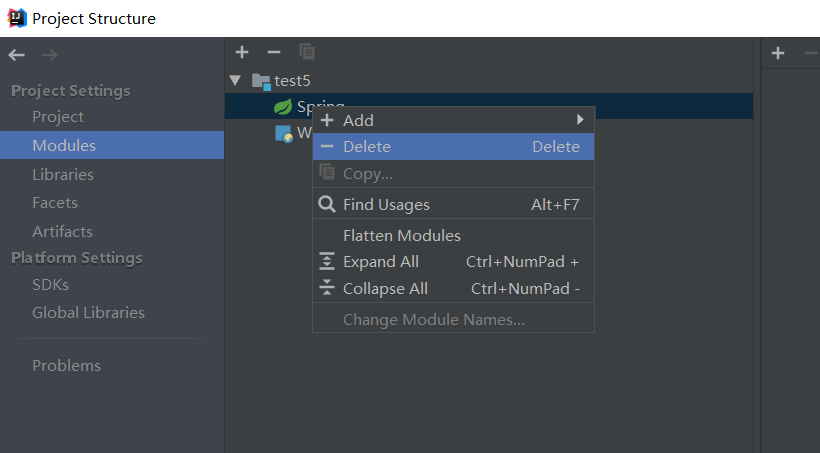Click the plus icon in right panel
Image resolution: width=820 pixels, height=453 pixels.
point(778,53)
